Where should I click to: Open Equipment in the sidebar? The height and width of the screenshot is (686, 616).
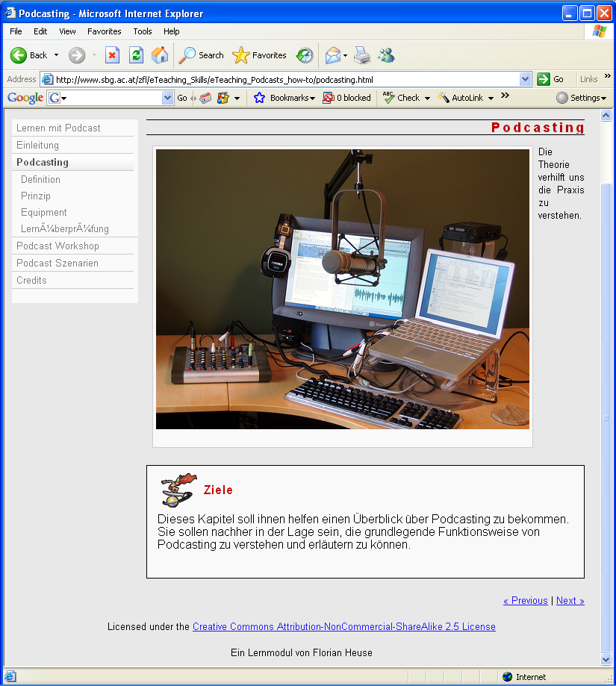pos(44,213)
